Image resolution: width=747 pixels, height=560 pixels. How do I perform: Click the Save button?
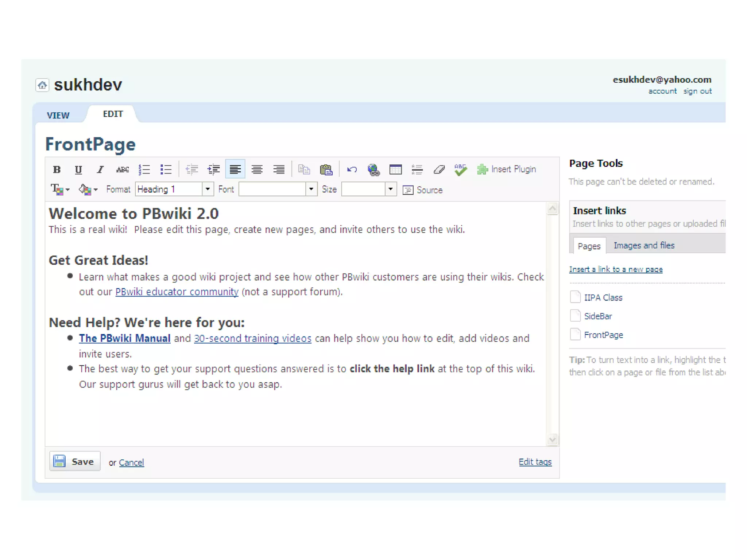[75, 462]
